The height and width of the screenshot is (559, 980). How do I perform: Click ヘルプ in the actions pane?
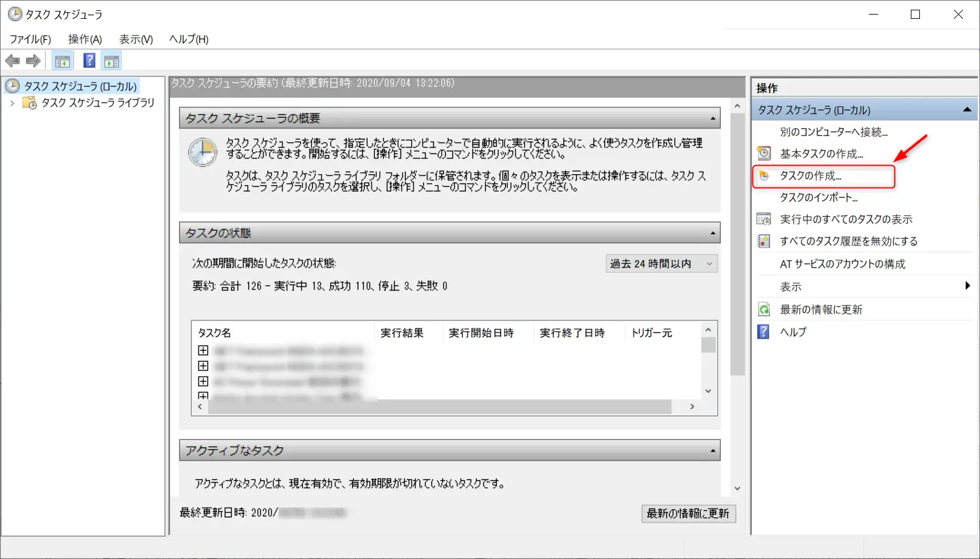(793, 332)
